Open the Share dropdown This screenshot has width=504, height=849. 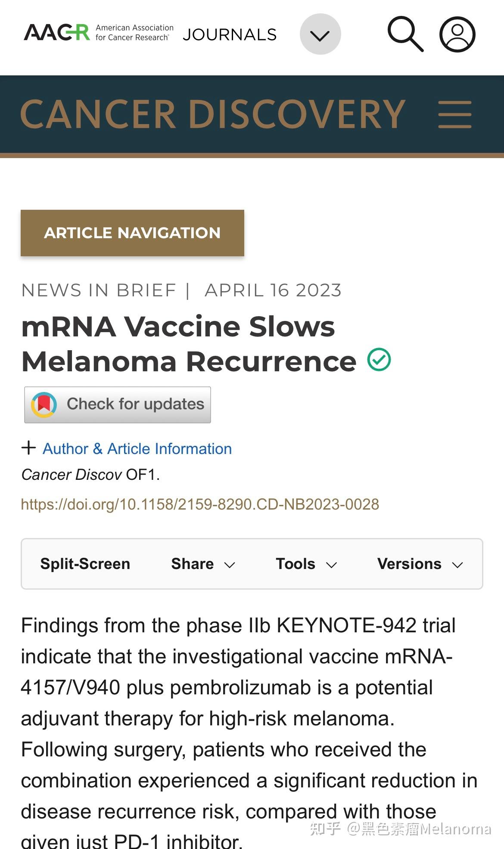(202, 563)
